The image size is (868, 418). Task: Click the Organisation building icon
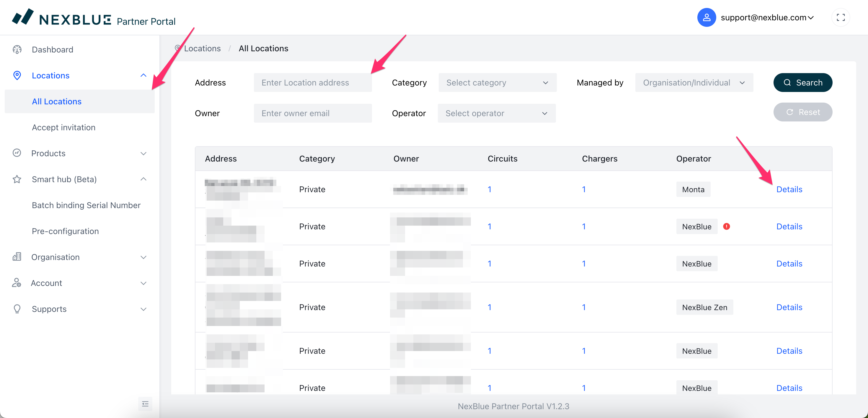tap(17, 257)
